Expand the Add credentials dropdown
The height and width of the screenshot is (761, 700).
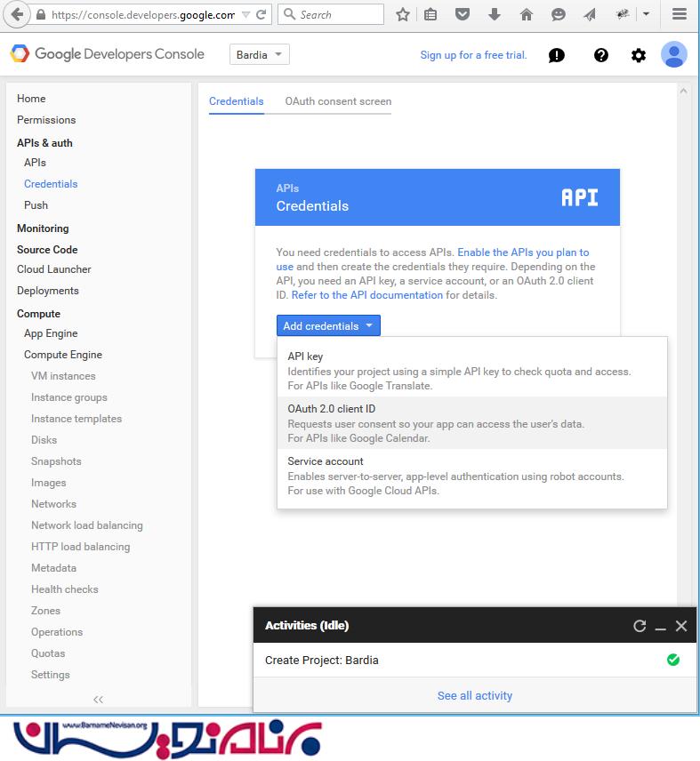[x=328, y=325]
